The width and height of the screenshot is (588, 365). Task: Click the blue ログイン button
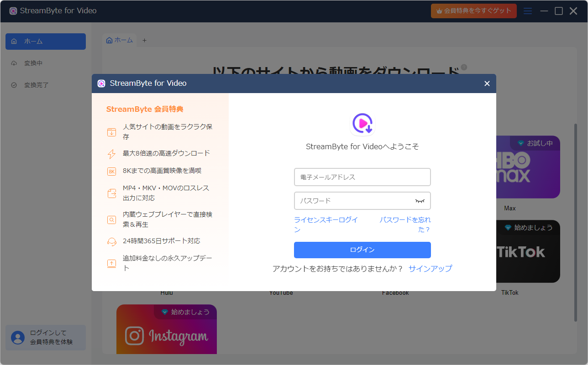tap(362, 250)
